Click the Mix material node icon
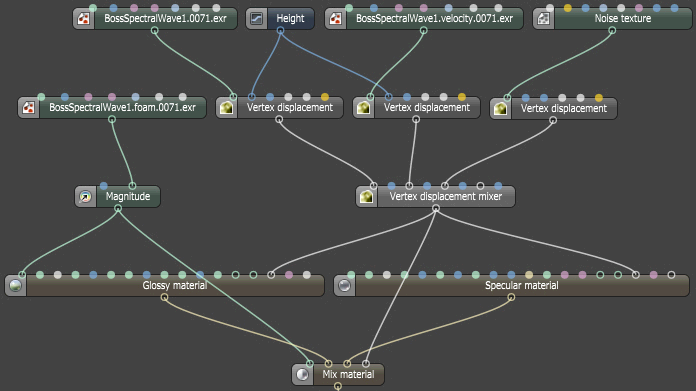 [x=302, y=375]
